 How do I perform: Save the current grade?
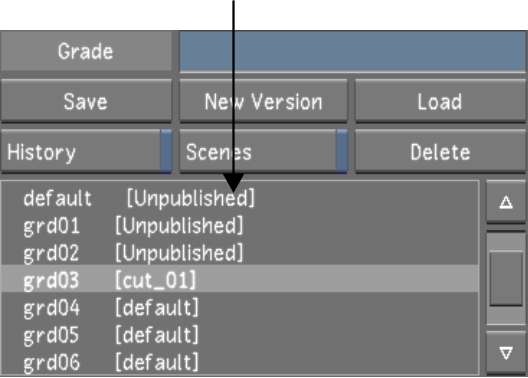point(86,101)
